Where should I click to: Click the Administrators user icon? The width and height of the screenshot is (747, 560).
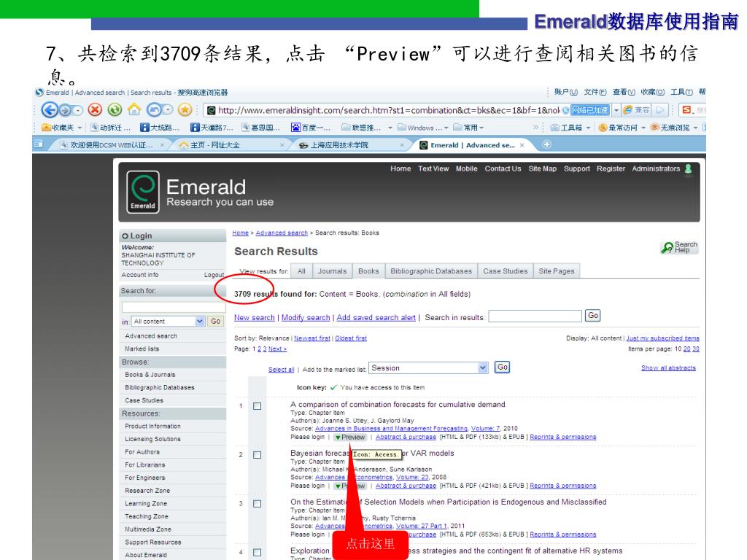coord(688,168)
